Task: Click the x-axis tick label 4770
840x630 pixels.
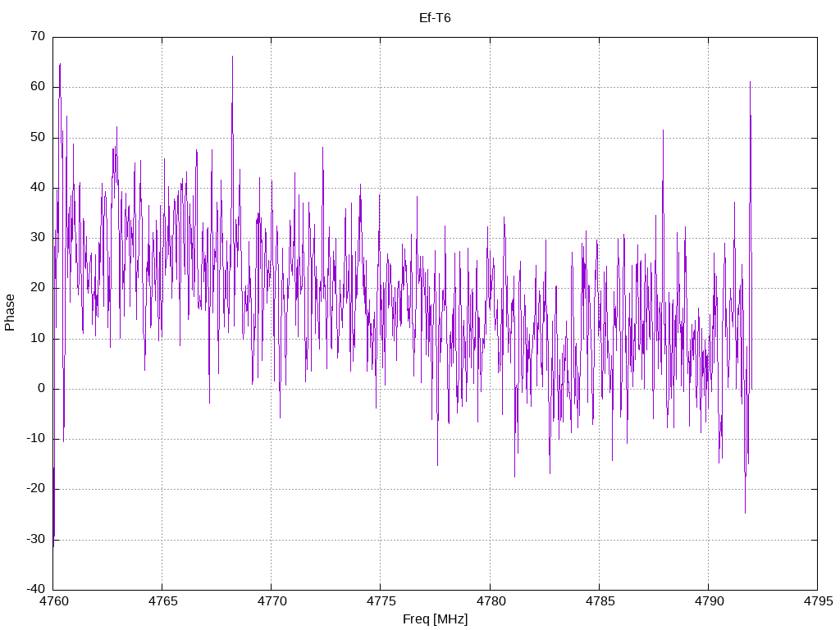Action: 272,601
